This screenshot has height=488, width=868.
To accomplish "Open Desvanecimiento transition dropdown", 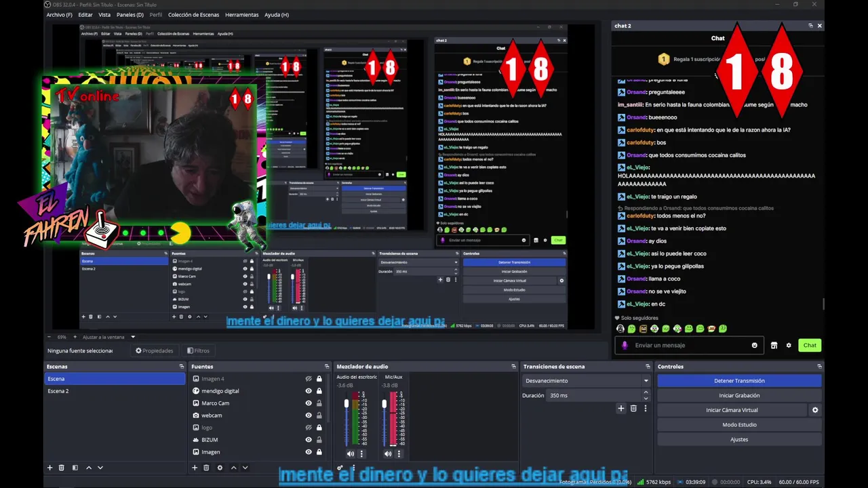I will coord(587,381).
